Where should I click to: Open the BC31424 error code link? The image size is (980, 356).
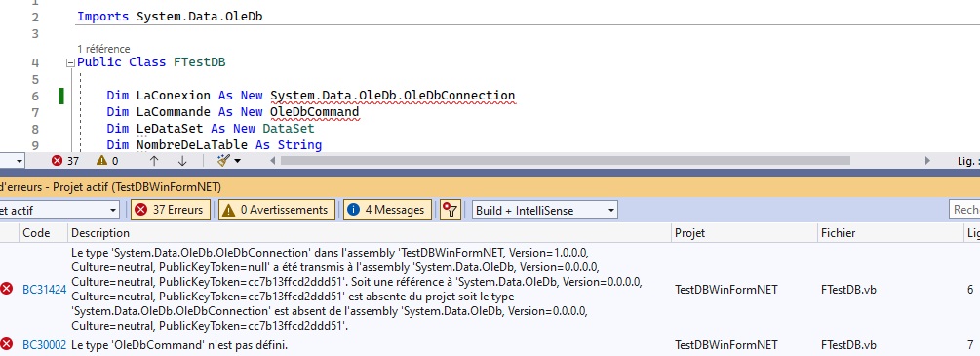(45, 290)
